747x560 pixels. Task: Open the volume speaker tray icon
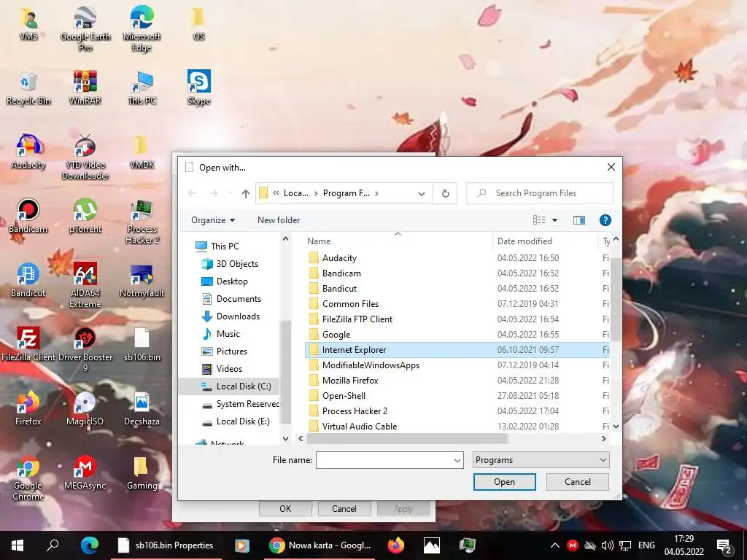pyautogui.click(x=608, y=545)
